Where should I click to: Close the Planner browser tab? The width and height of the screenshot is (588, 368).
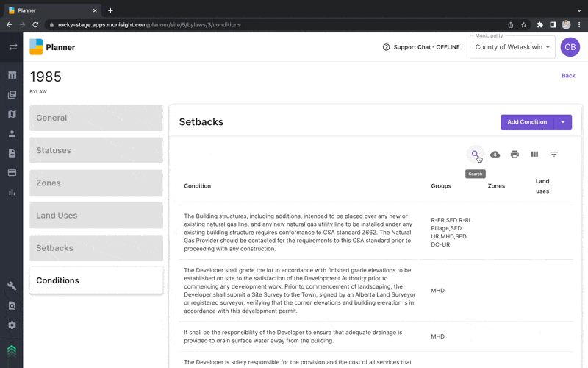tap(95, 10)
